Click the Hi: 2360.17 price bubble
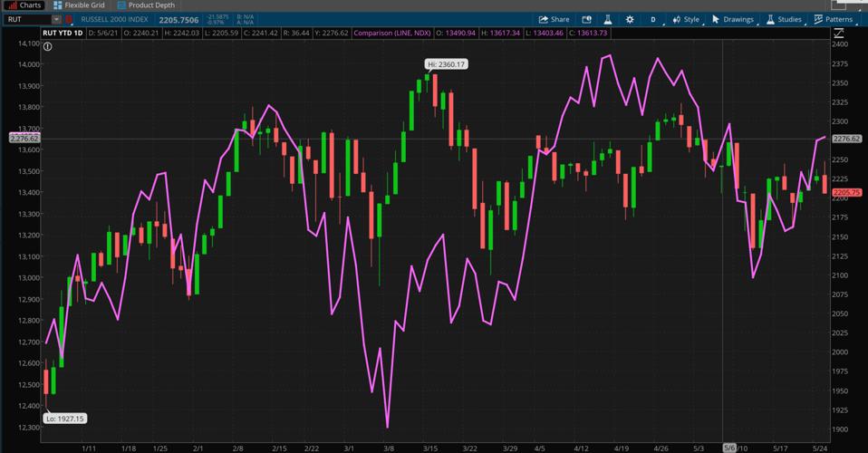The width and height of the screenshot is (868, 453). click(x=447, y=64)
